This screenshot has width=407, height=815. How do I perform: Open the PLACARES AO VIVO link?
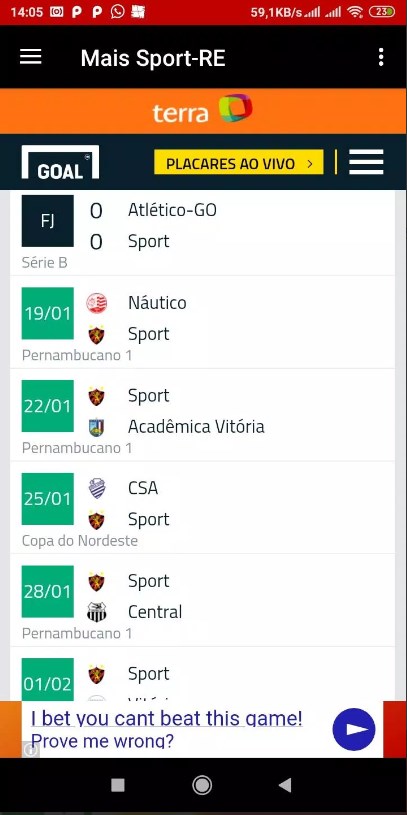(x=239, y=163)
